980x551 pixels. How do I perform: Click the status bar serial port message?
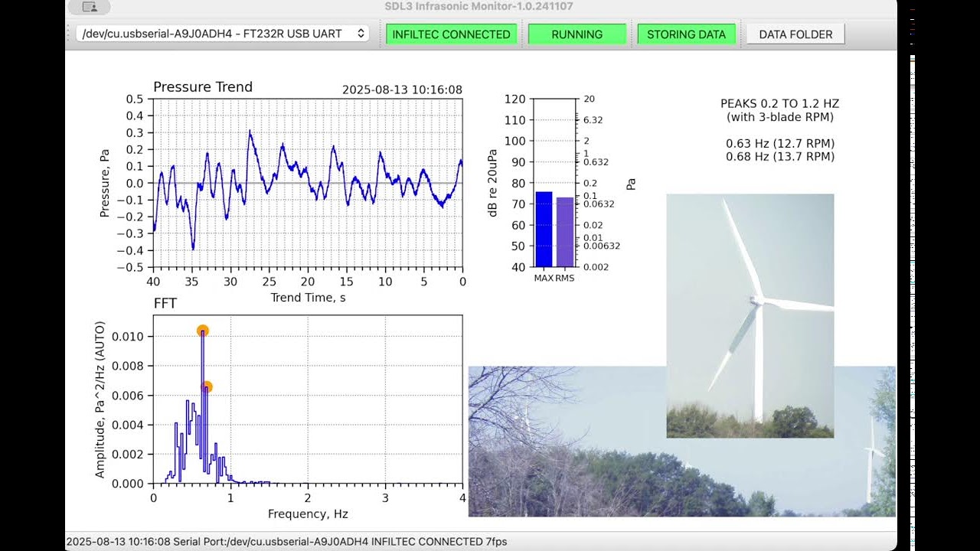point(286,542)
